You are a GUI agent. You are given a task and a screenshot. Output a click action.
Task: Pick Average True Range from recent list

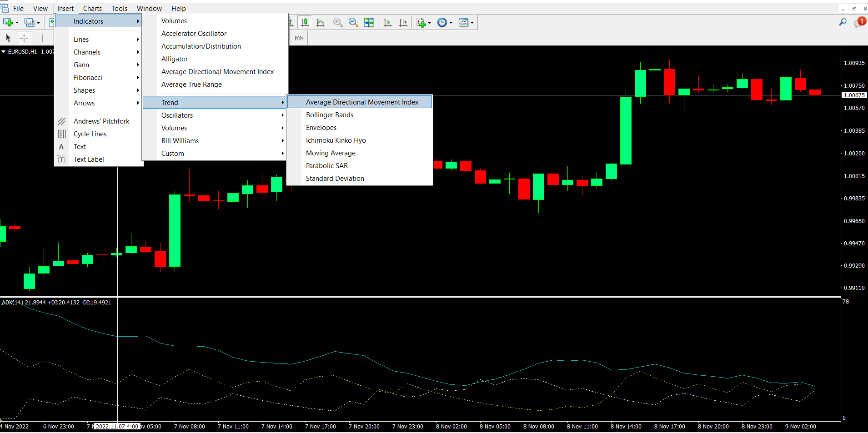tap(214, 85)
